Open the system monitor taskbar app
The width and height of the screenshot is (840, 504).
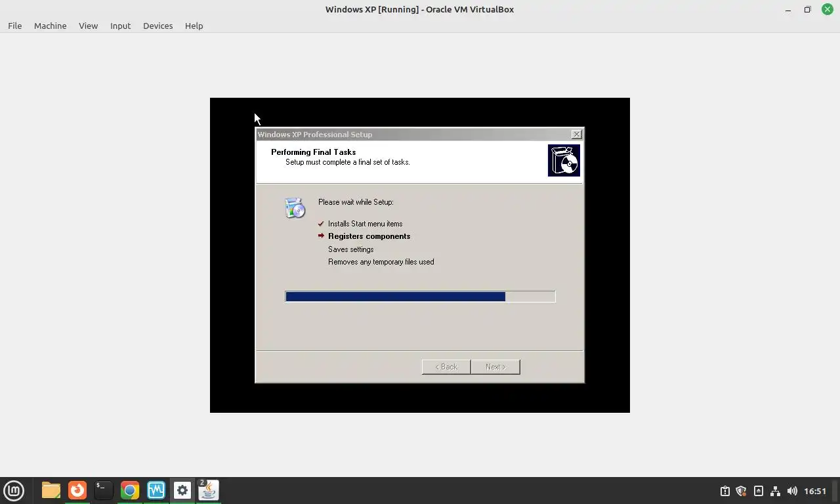click(x=156, y=490)
